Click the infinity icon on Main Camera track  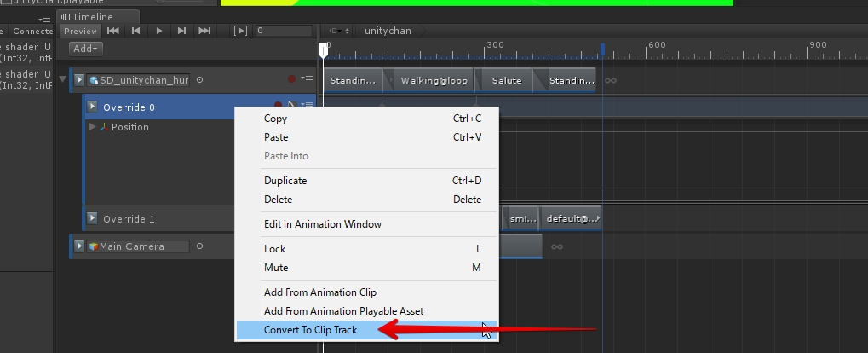pyautogui.click(x=557, y=246)
